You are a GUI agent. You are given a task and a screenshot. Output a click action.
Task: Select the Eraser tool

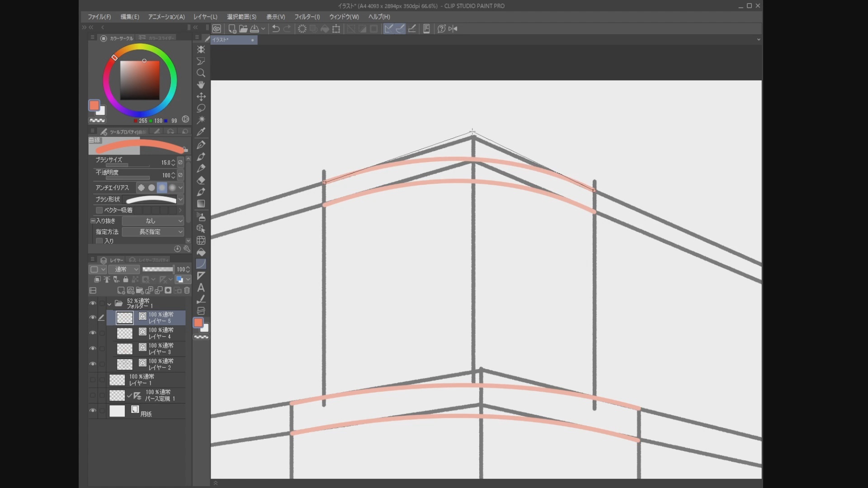click(x=201, y=180)
